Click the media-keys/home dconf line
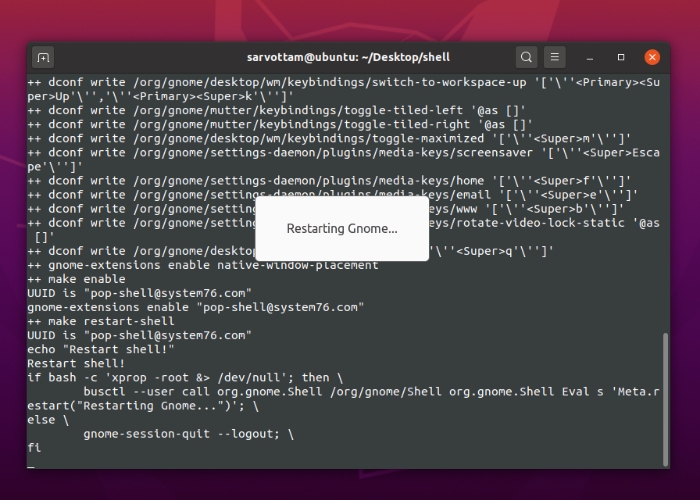The width and height of the screenshot is (700, 500). (x=329, y=180)
